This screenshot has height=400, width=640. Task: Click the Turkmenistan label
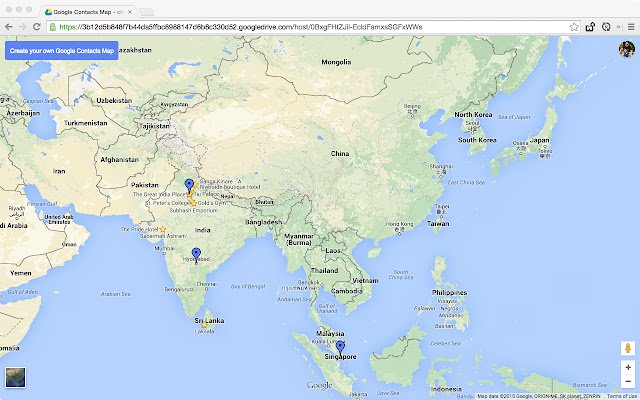(x=86, y=123)
